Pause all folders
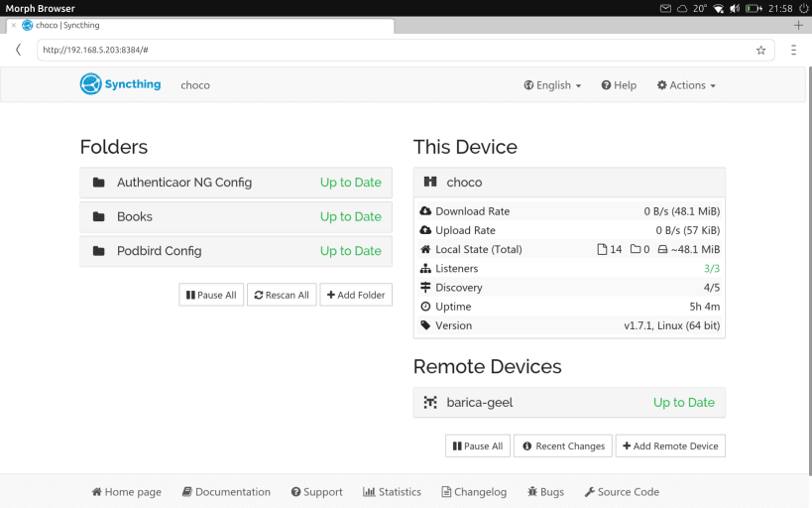The image size is (812, 508). click(x=211, y=295)
